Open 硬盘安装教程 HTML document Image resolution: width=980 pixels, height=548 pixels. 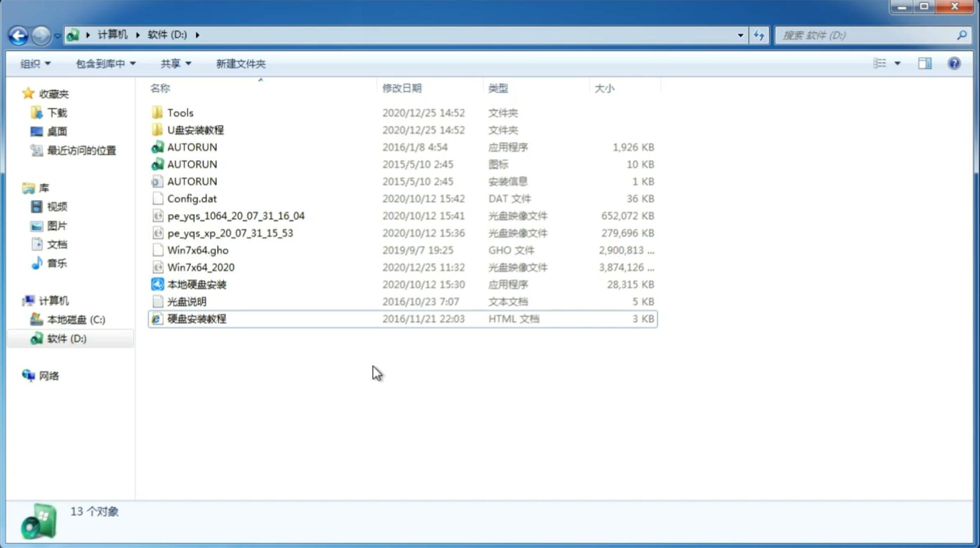(196, 318)
